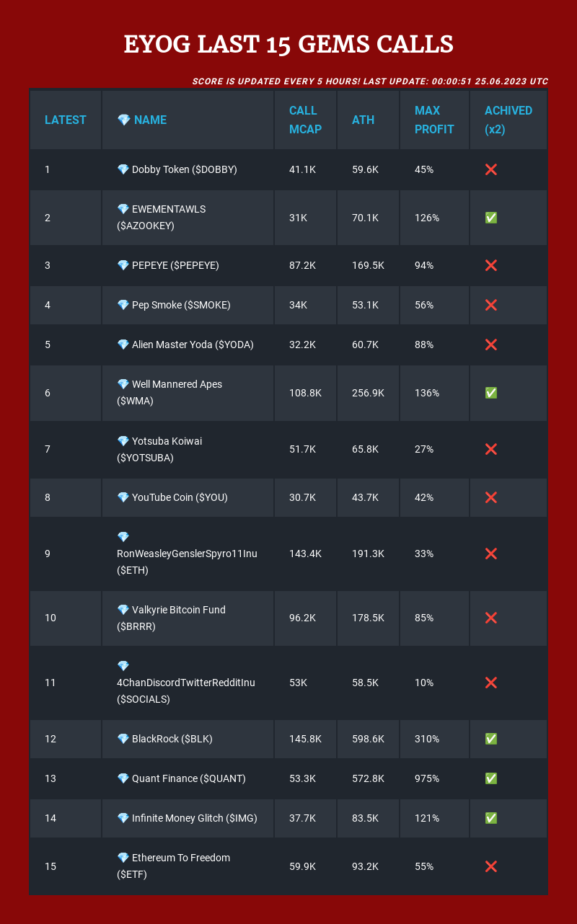
Task: Select the MAX PROFIT column header
Action: pos(435,120)
